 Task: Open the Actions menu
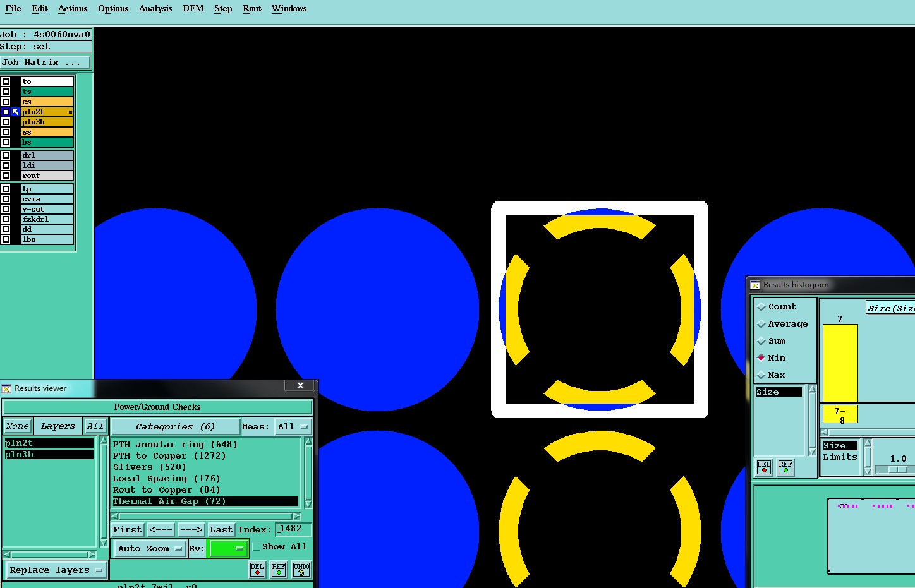point(73,8)
